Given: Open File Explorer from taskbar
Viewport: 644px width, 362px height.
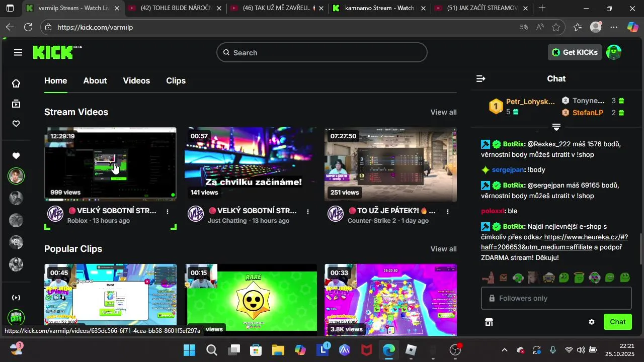Looking at the screenshot, I should pos(278,350).
